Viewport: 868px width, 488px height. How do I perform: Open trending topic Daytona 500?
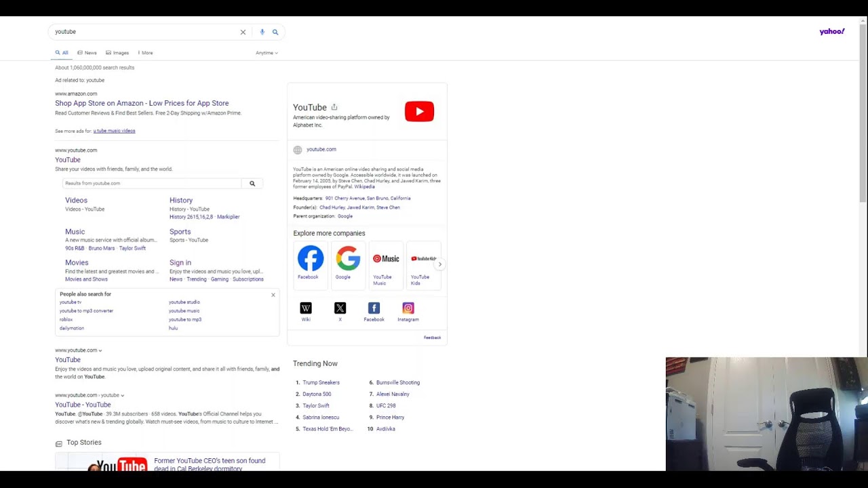(317, 394)
